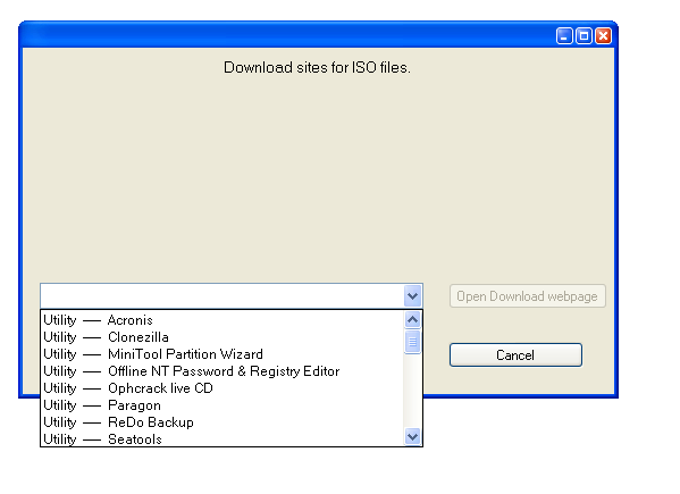The image size is (680, 494).
Task: Click Open Download webpage button
Action: click(527, 296)
